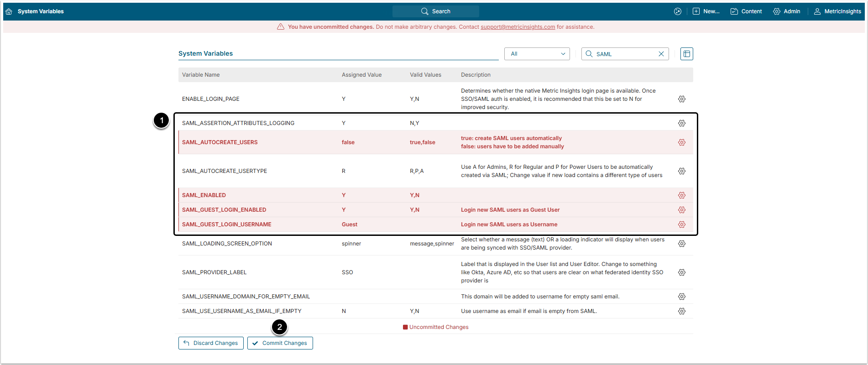Click gear icon for SAML_PROVIDER_LABEL
The width and height of the screenshot is (868, 365).
click(681, 272)
